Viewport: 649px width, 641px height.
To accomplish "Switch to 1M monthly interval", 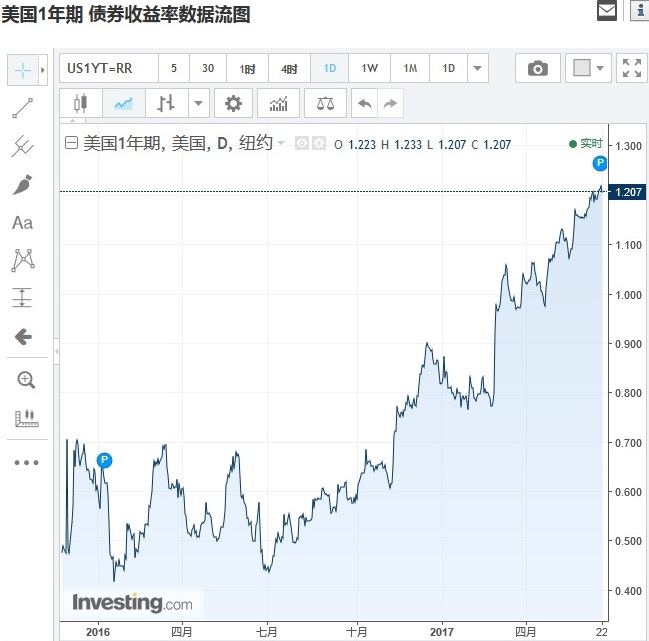I will (410, 68).
